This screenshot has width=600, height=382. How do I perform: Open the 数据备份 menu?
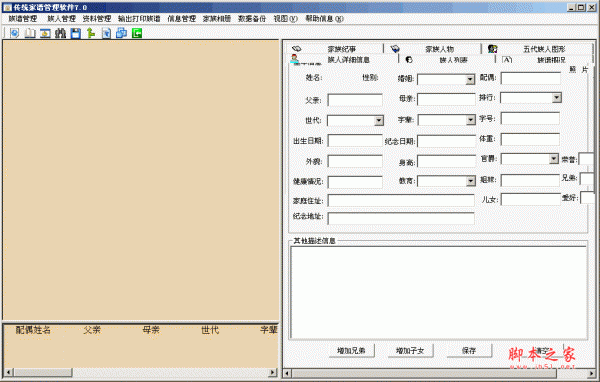click(252, 18)
